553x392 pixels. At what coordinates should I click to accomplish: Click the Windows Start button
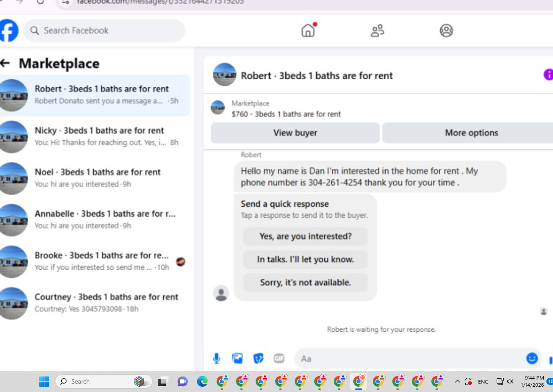44,381
